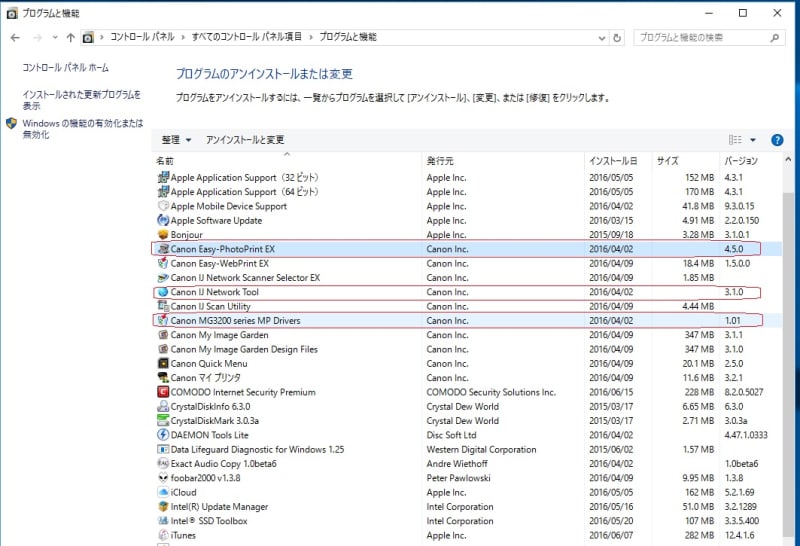Sort by the サイズ column header
Screen dimensions: 800x546
[685, 161]
